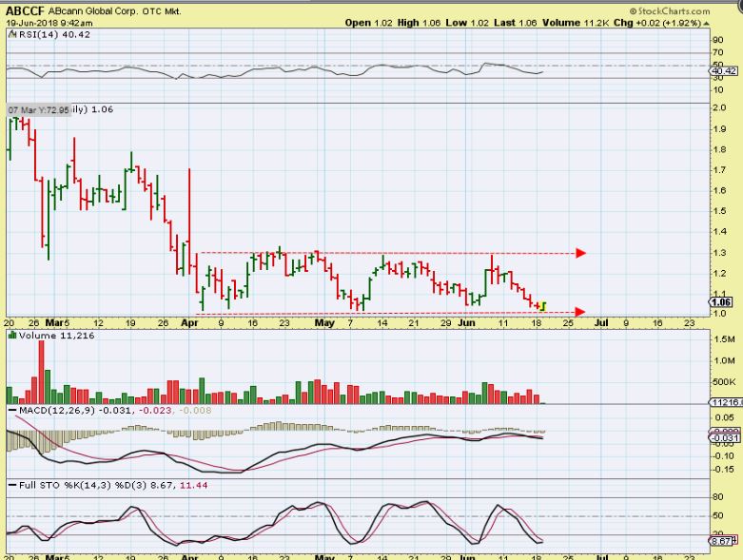Click the -0.031 MACD value tag
Viewport: 743px width, 560px height.
coord(725,438)
